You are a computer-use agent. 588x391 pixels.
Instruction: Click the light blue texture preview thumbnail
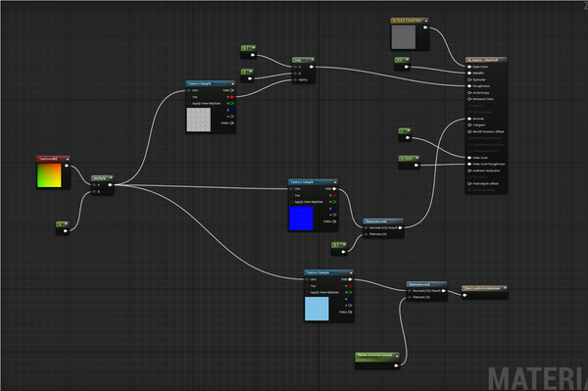317,309
